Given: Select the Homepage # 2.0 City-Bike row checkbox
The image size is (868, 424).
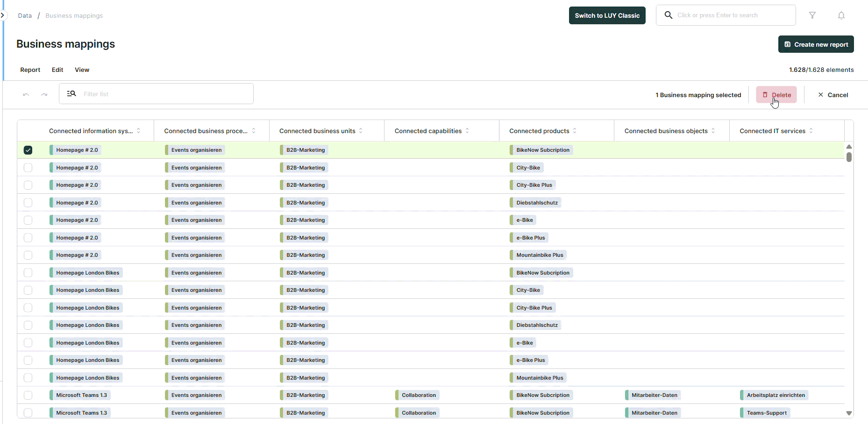Looking at the screenshot, I should click(28, 168).
